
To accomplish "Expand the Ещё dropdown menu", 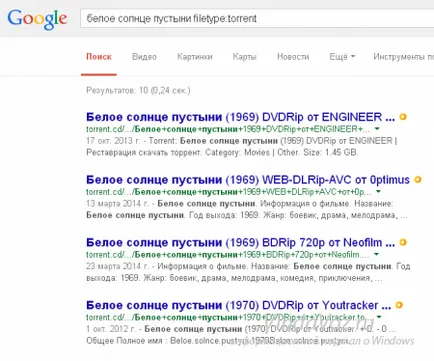I will 342,57.
